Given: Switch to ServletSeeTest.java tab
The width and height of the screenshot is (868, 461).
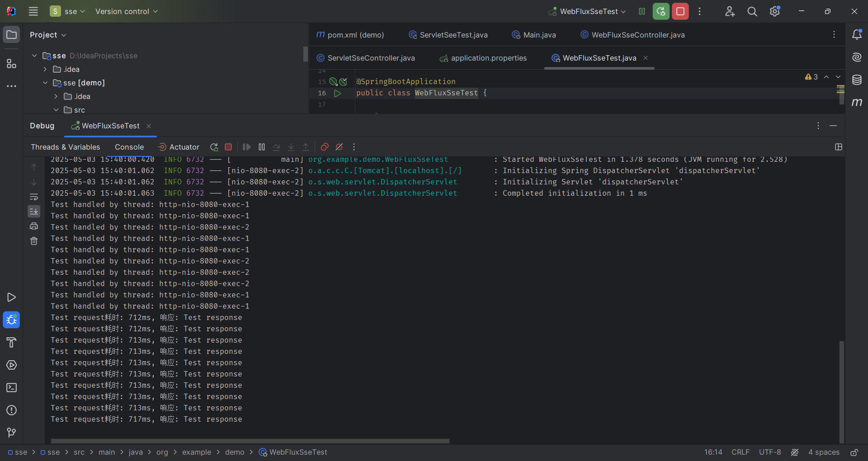Looking at the screenshot, I should [448, 35].
